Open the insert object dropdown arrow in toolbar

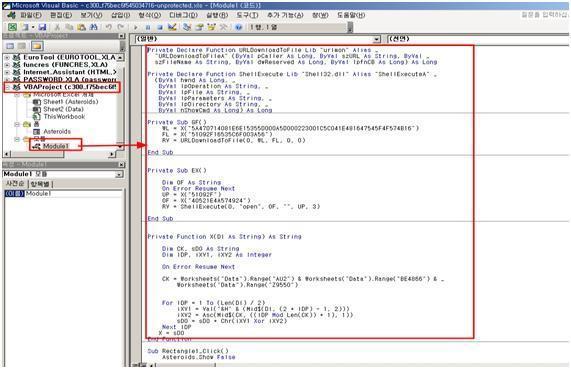pos(33,27)
